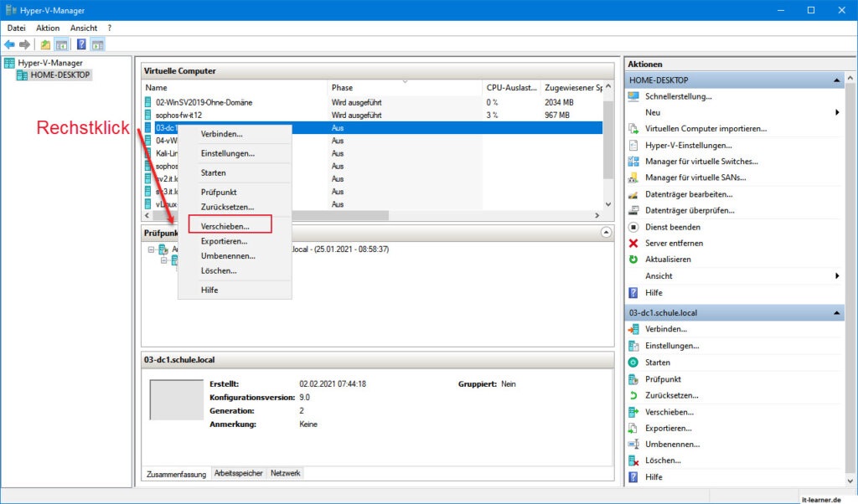
Task: Click the Datenträger bearbeiten icon
Action: click(x=633, y=194)
